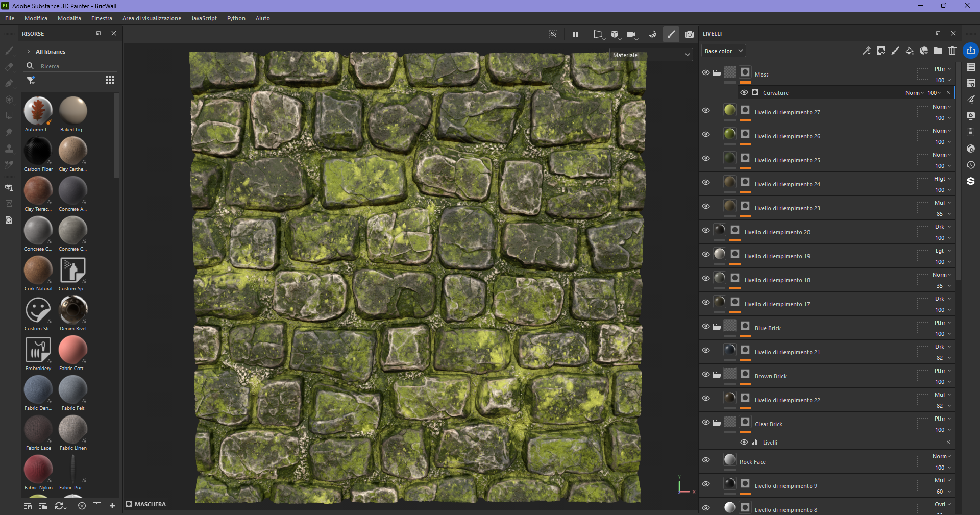Click the add fill layer bucket icon
Image resolution: width=980 pixels, height=515 pixels.
coord(910,51)
